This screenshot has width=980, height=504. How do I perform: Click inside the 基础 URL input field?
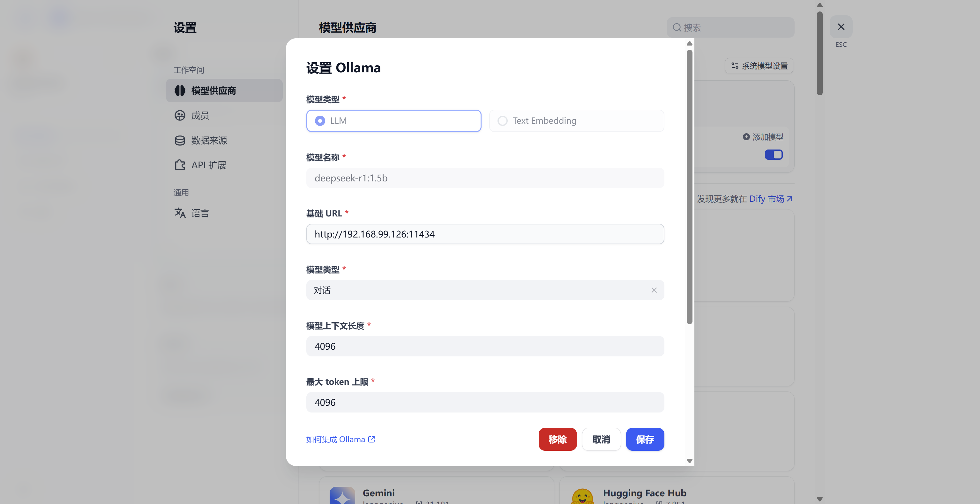pos(485,234)
